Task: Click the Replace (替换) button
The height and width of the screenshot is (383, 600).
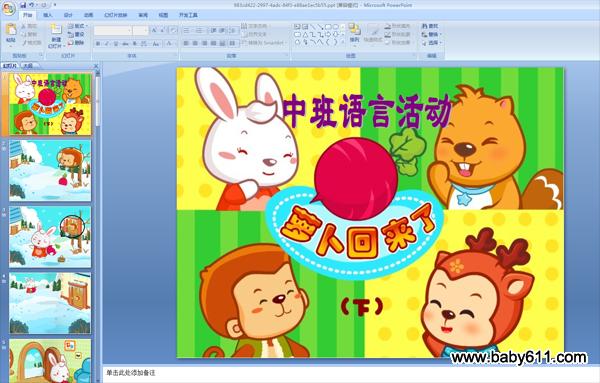Action: [432, 34]
